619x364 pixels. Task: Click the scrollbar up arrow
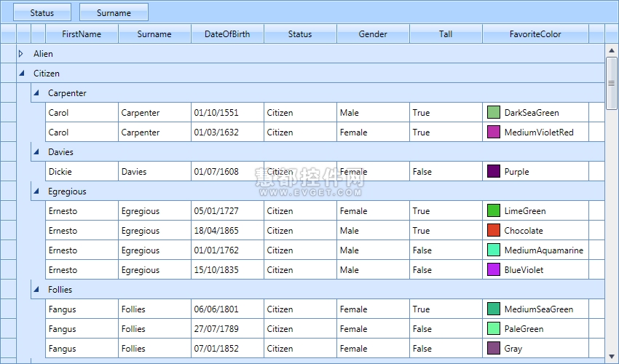click(x=612, y=50)
